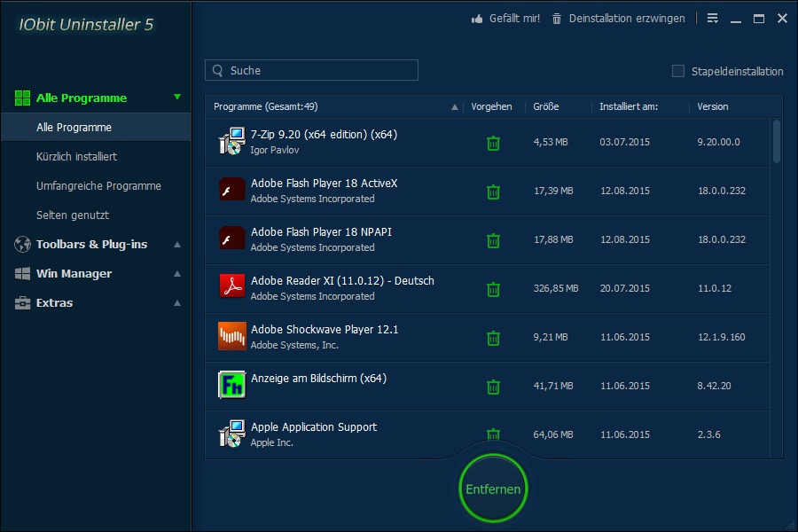Click the magnifier search icon
The height and width of the screenshot is (532, 798).
[x=218, y=70]
